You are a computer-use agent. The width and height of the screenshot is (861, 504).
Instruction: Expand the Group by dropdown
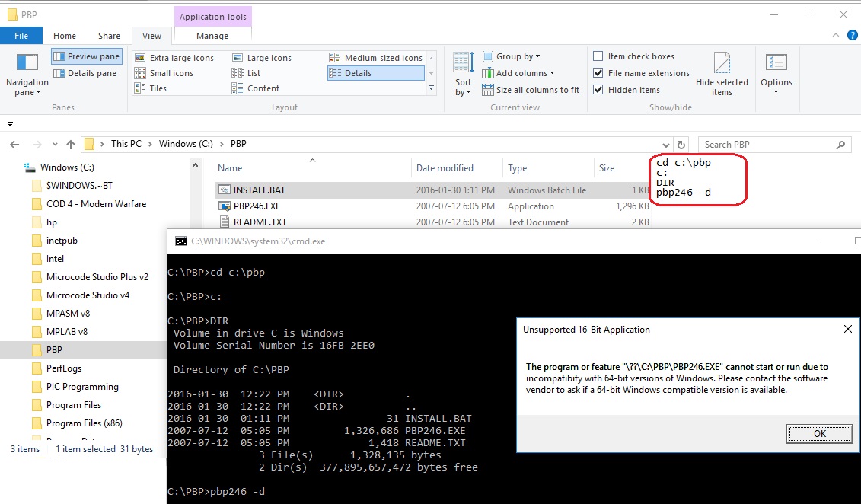(518, 56)
